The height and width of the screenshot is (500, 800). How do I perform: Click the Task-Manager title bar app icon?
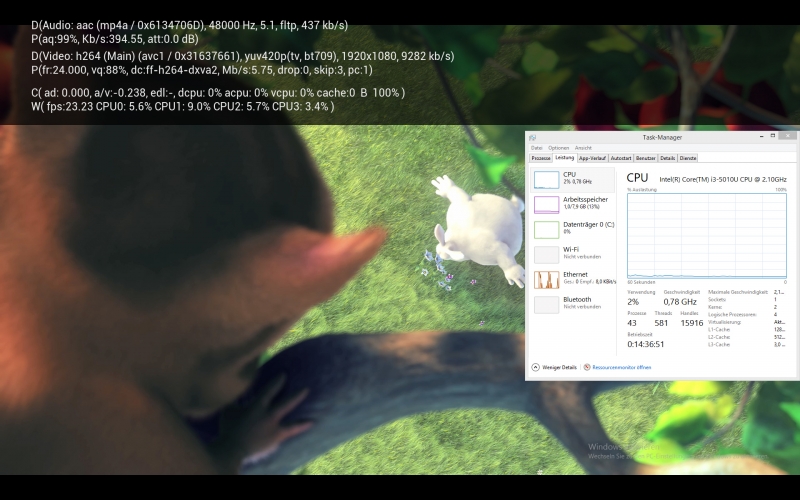[x=533, y=137]
